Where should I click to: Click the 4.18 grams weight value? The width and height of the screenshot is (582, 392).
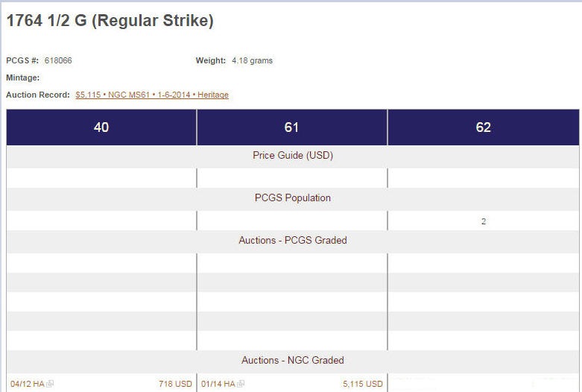pos(252,60)
